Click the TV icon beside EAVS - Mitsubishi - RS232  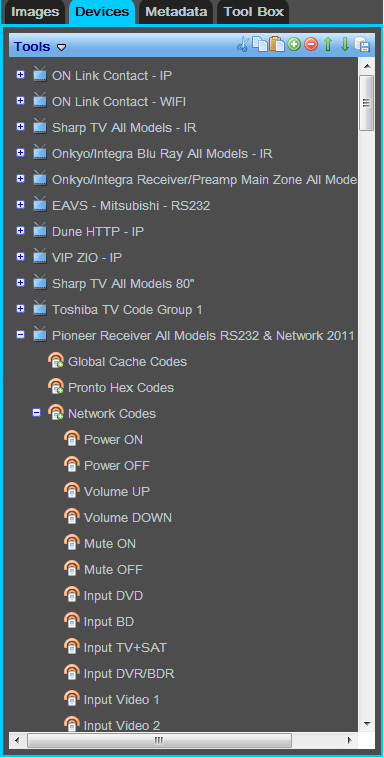pos(40,204)
